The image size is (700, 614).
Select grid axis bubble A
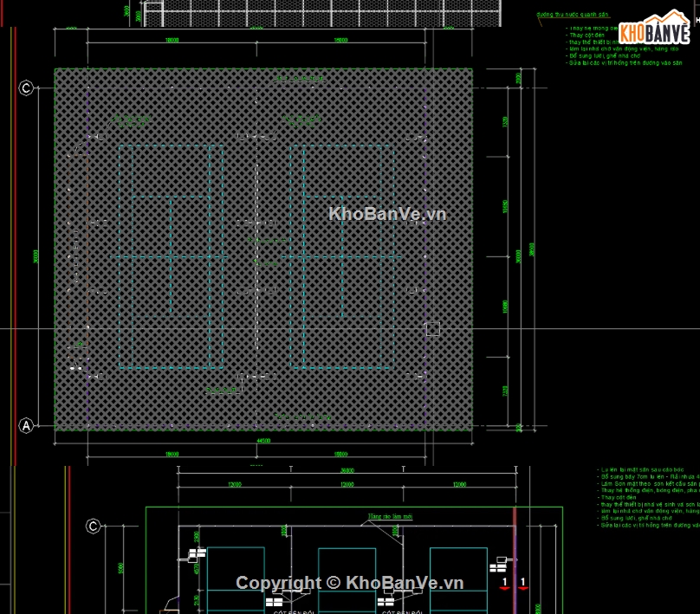[x=26, y=425]
